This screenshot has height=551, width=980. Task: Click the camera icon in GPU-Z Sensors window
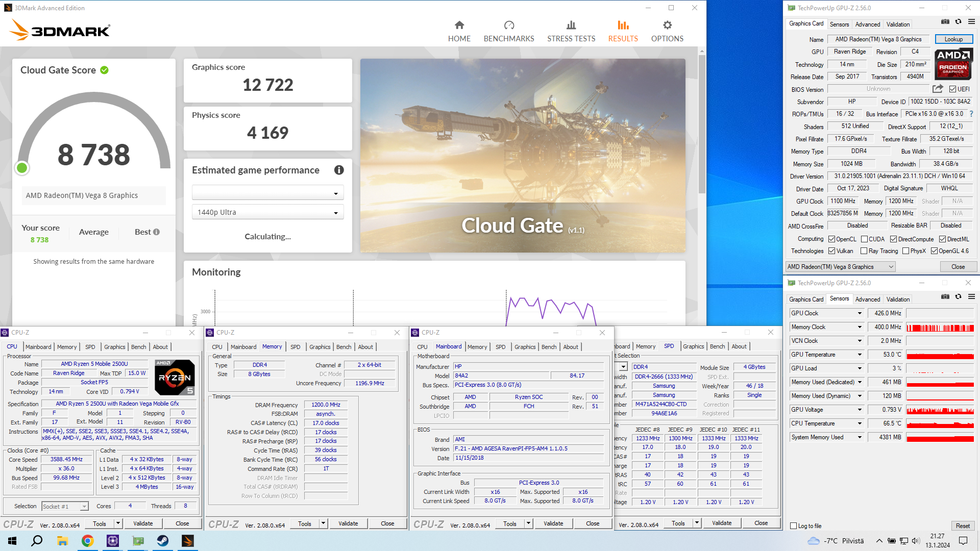(945, 297)
